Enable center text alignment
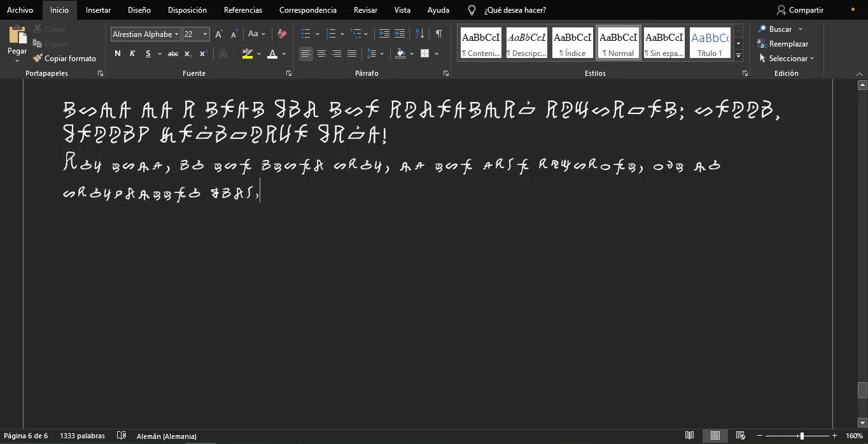Screen dimensions: 868x444 point(321,54)
